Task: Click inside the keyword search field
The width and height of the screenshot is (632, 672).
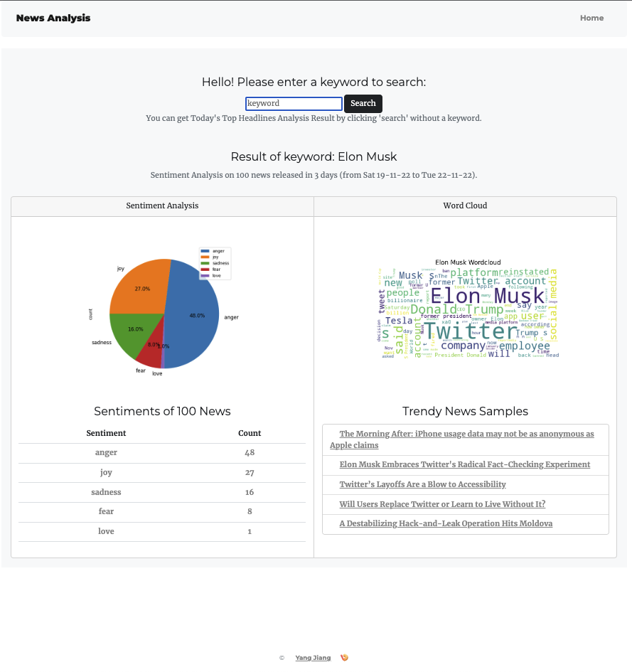Action: click(294, 104)
